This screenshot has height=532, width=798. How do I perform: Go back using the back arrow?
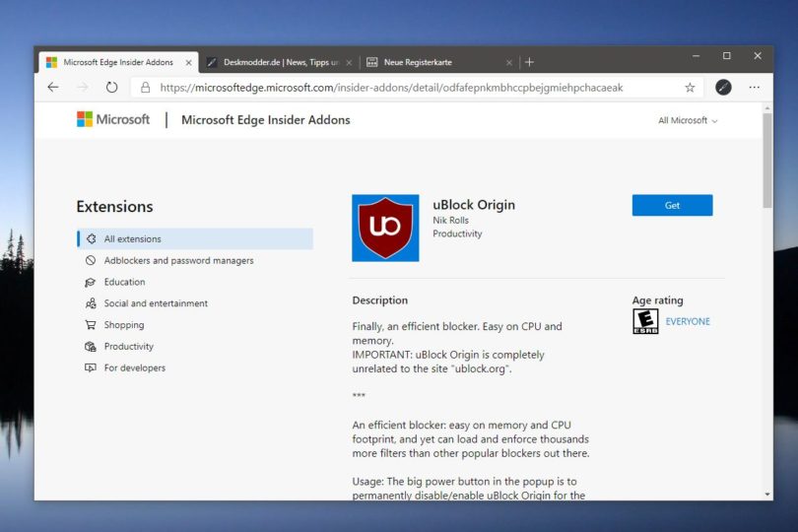click(53, 88)
